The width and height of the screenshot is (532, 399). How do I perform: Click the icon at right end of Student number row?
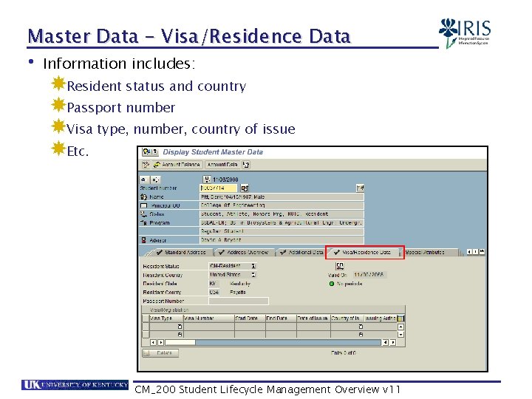pyautogui.click(x=360, y=188)
